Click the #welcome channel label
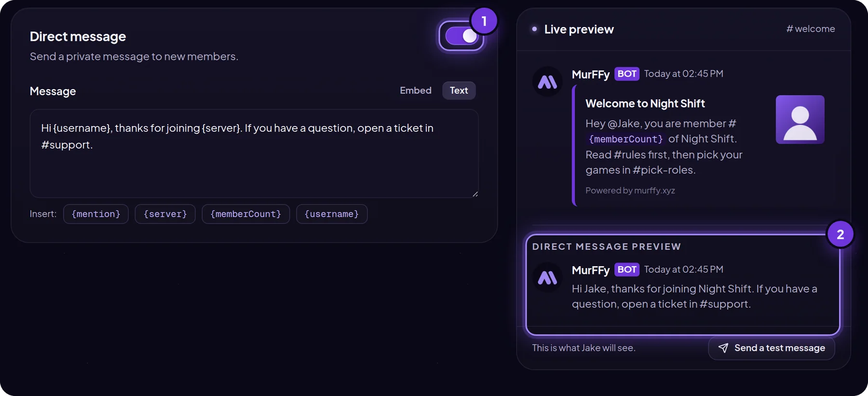This screenshot has width=868, height=396. tap(811, 29)
